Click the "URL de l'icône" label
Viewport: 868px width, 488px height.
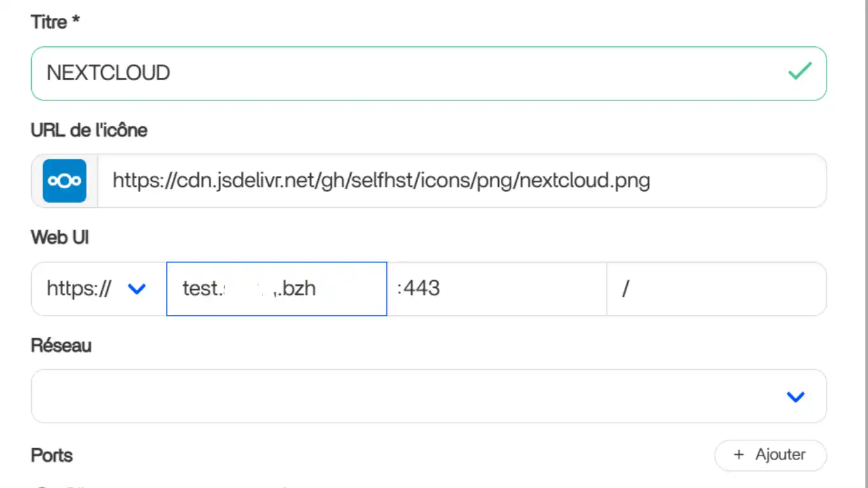pyautogui.click(x=89, y=130)
